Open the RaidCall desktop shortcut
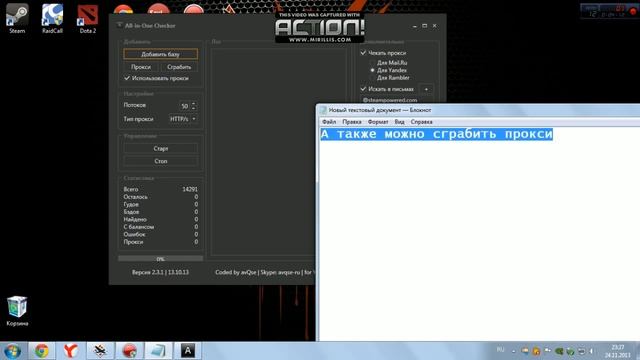Screen dimensions: 640x360 [x=52, y=18]
